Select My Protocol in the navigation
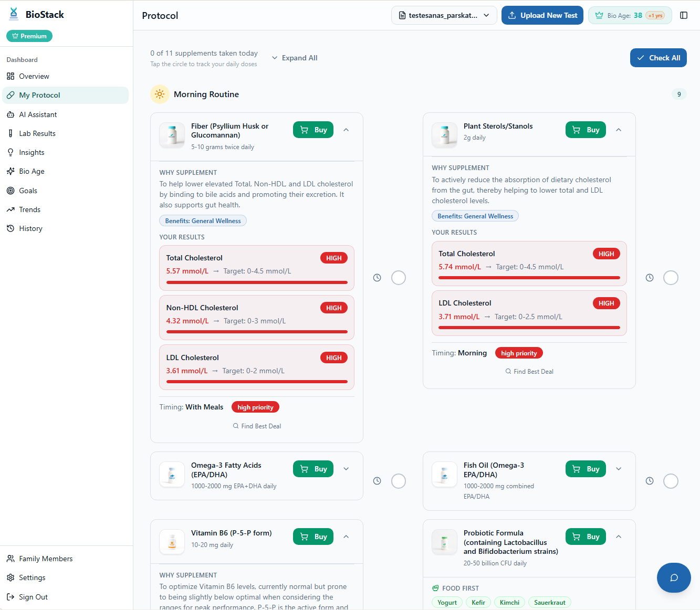Image resolution: width=700 pixels, height=610 pixels. 39,95
